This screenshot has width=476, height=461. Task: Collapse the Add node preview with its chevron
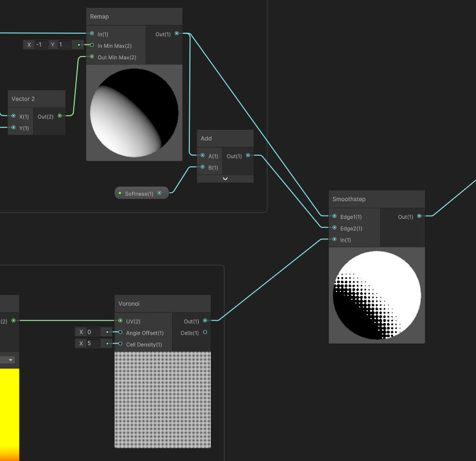(225, 178)
